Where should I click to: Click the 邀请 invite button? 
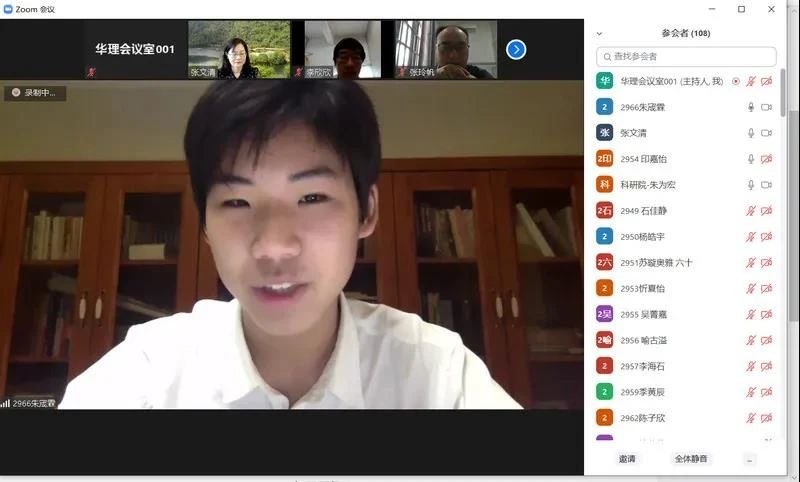pos(627,459)
